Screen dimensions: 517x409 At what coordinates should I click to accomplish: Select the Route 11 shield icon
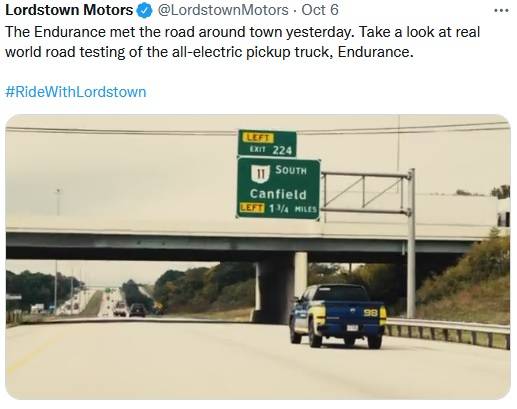[260, 173]
